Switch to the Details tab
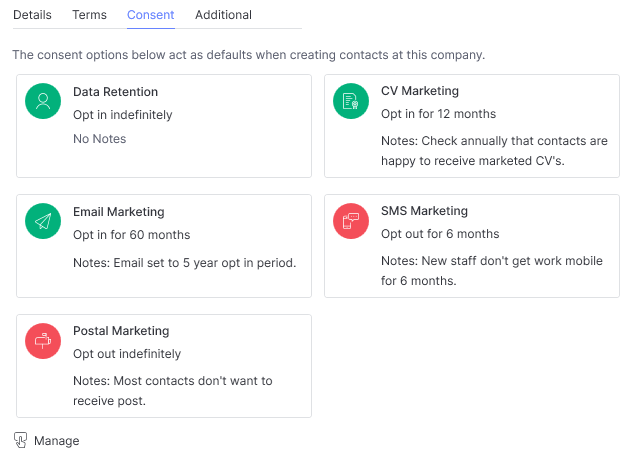The height and width of the screenshot is (459, 634). [x=32, y=15]
